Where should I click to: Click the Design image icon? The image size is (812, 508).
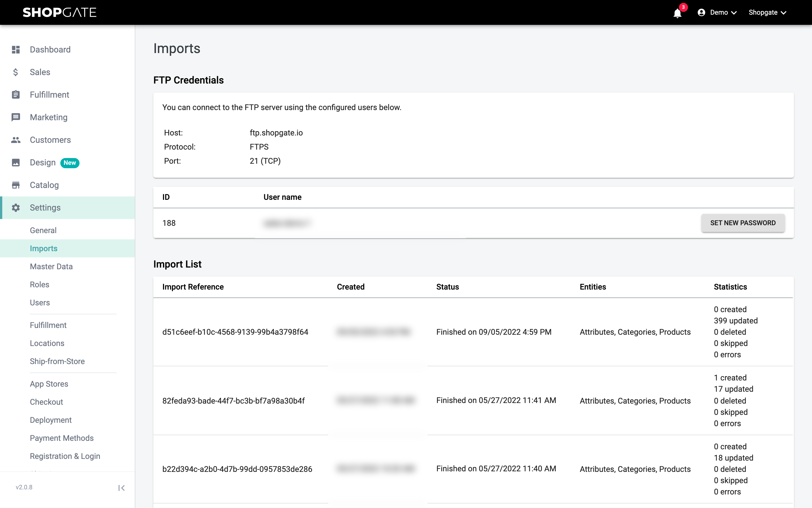pyautogui.click(x=16, y=163)
